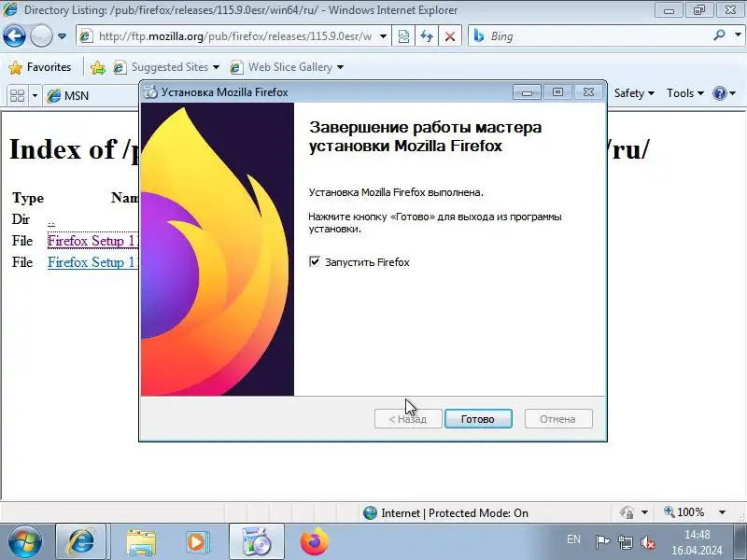Open recent pages dropdown near nav arrows
This screenshot has width=747, height=560.
62,36
